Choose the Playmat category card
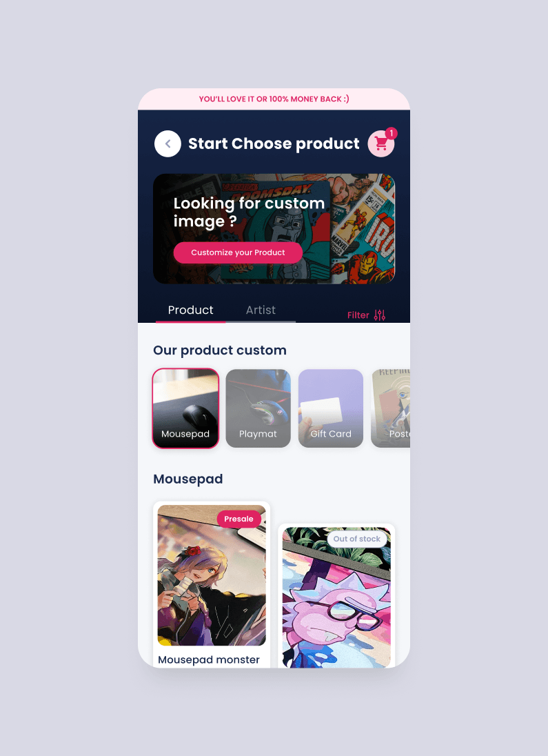The image size is (548, 756). [x=258, y=408]
